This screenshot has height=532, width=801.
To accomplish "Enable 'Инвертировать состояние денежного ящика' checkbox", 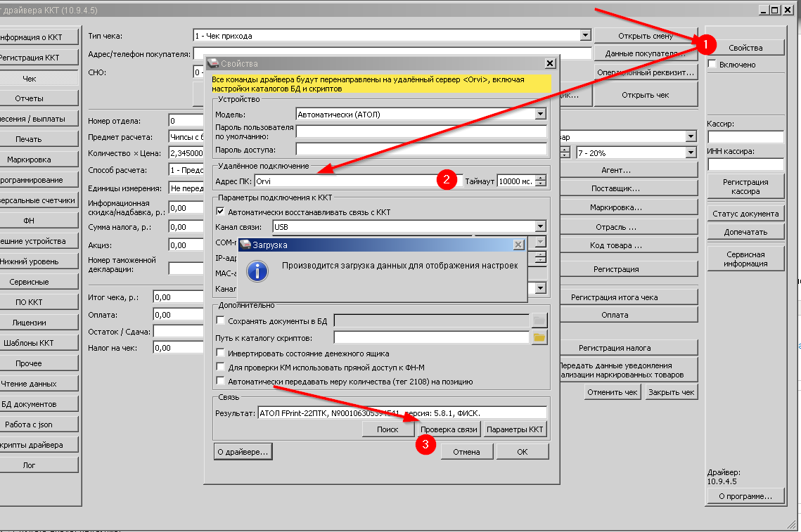I will click(x=221, y=353).
